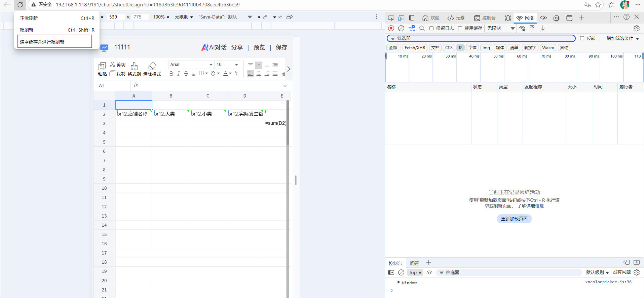Open the console 'top' context dropdown
644x298 pixels.
pos(415,272)
